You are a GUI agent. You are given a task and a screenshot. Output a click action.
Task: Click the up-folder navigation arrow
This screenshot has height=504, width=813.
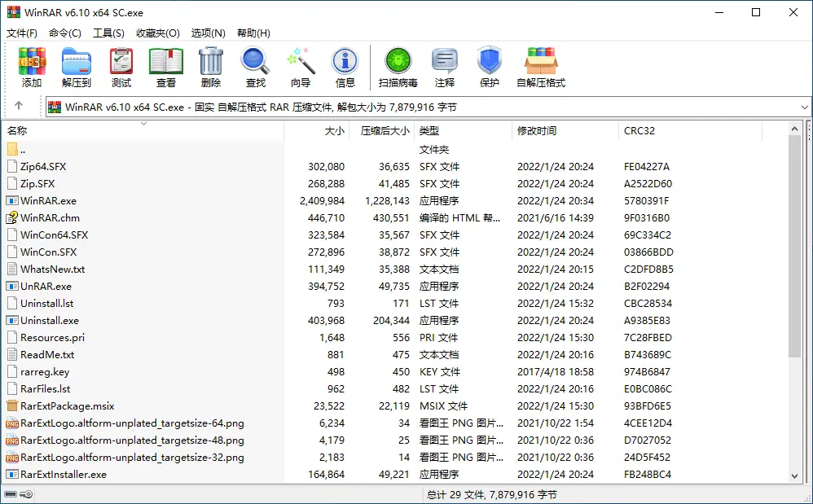point(18,106)
